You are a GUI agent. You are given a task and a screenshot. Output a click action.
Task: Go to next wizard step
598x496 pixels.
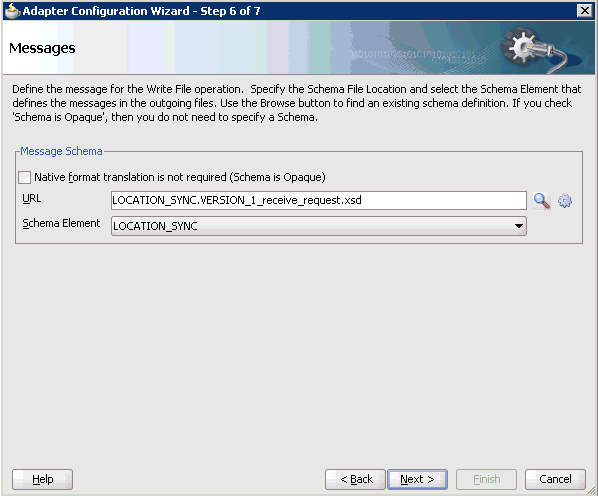point(417,479)
